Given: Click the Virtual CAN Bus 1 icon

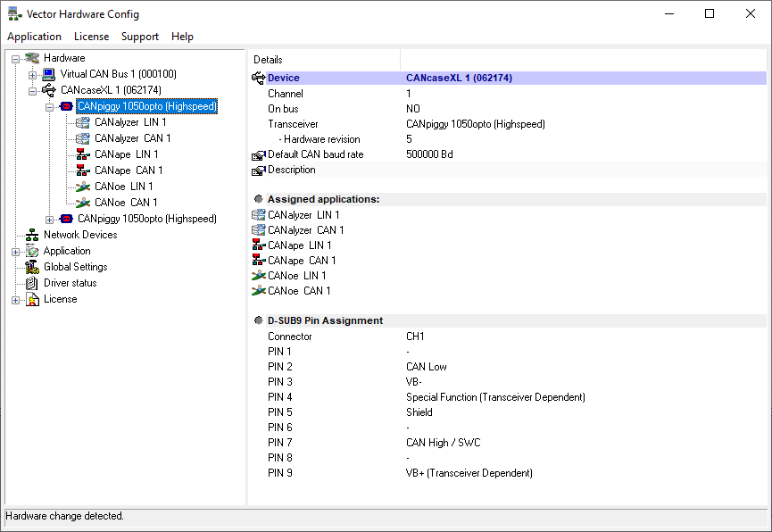Looking at the screenshot, I should point(48,74).
